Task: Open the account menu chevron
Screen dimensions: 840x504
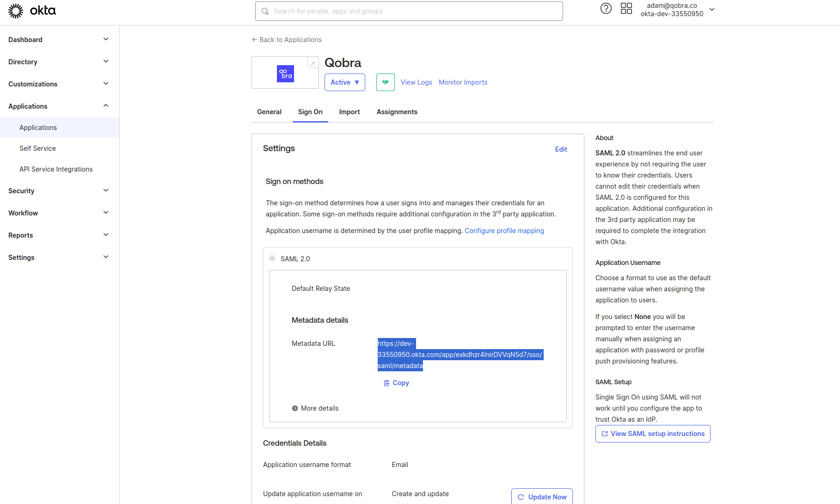Action: [712, 9]
